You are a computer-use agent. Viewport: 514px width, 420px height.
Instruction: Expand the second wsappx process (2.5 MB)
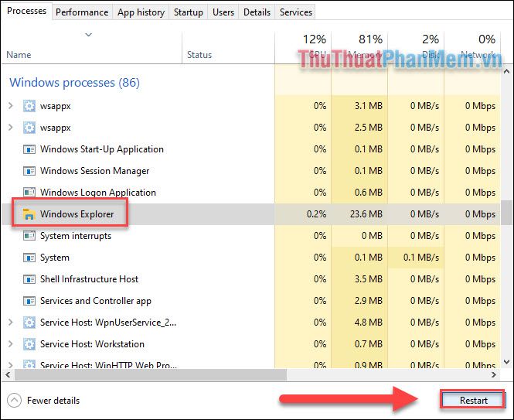[x=11, y=128]
